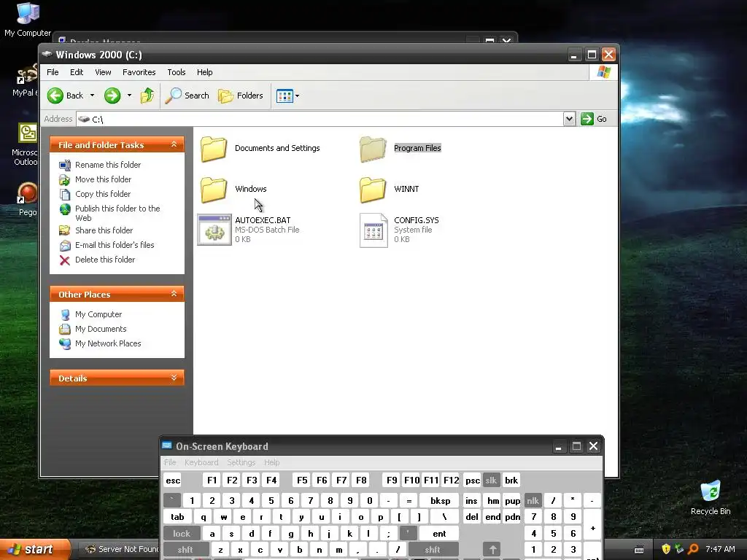Open My Computer in Other Places
The image size is (747, 560).
click(98, 315)
